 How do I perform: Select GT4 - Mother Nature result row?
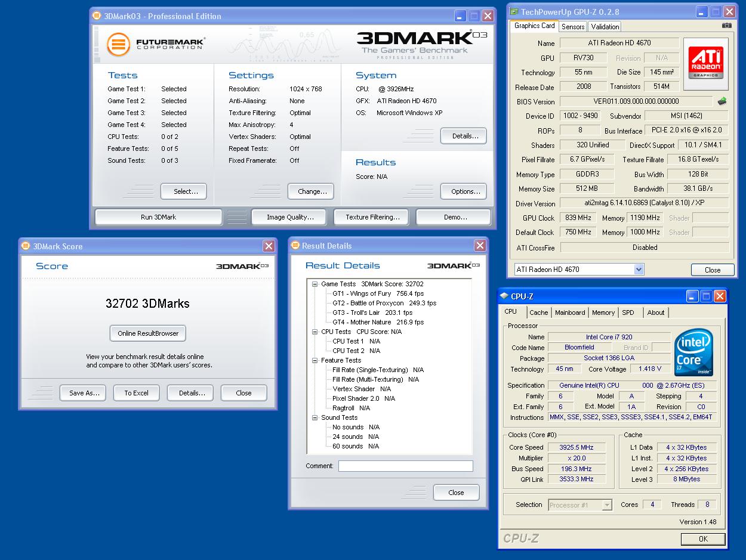point(378,322)
